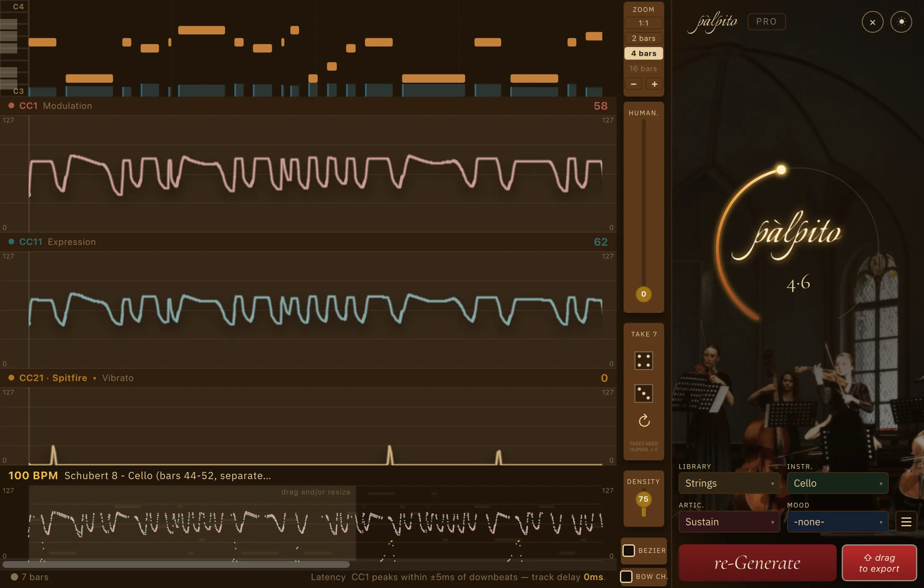Select the 4 bars zoom option
The image size is (924, 588).
643,53
